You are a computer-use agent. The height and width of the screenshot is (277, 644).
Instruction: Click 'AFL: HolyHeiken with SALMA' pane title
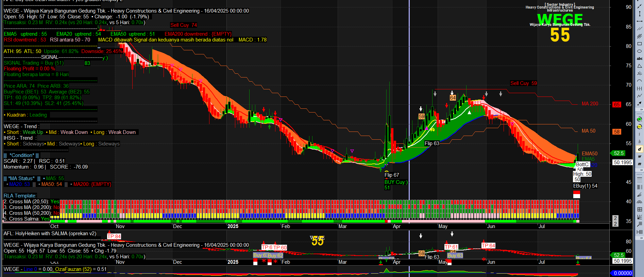(50, 233)
